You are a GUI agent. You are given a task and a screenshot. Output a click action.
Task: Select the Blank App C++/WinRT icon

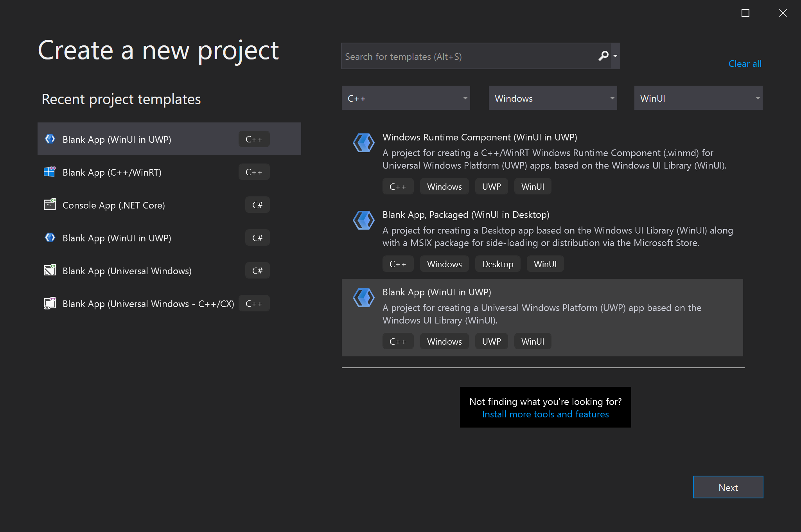click(50, 172)
